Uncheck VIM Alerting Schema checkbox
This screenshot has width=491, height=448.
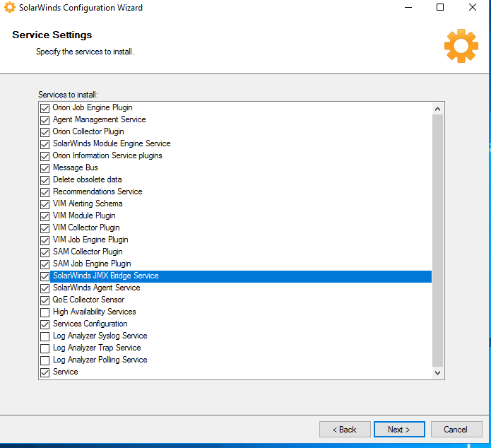pyautogui.click(x=45, y=204)
